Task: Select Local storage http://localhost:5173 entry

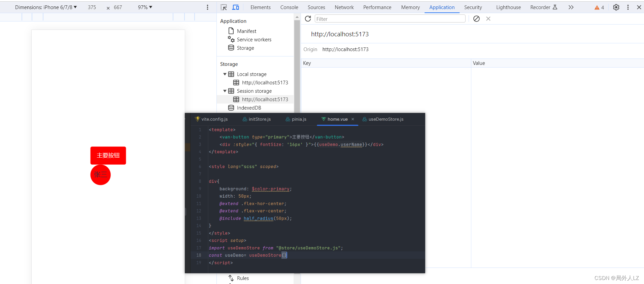Action: pyautogui.click(x=265, y=83)
